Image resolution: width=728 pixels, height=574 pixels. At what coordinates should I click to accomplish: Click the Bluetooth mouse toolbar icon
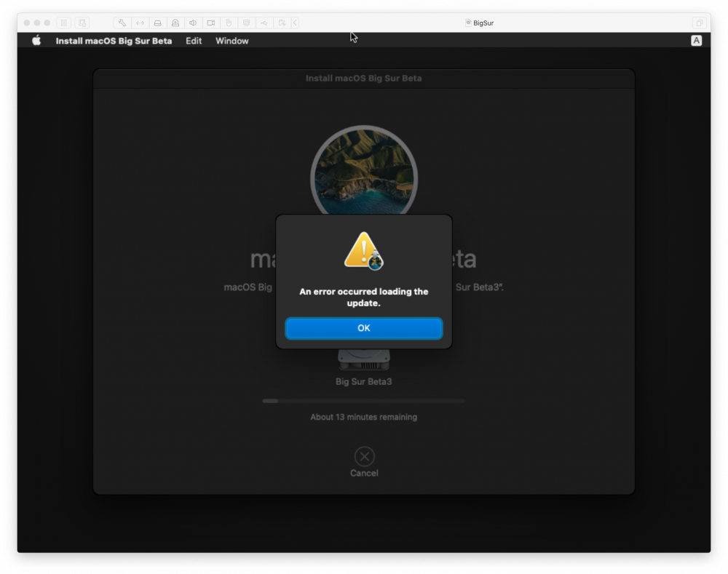[x=229, y=23]
